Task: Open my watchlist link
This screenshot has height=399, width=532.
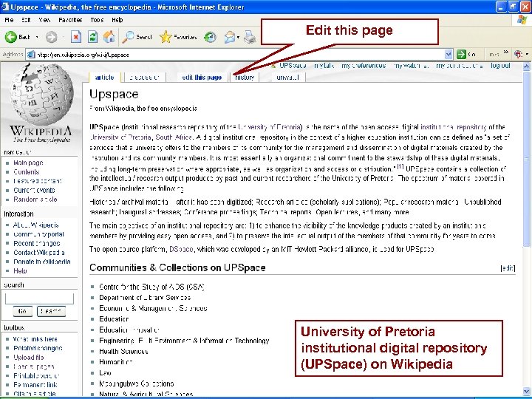Action: coord(412,66)
